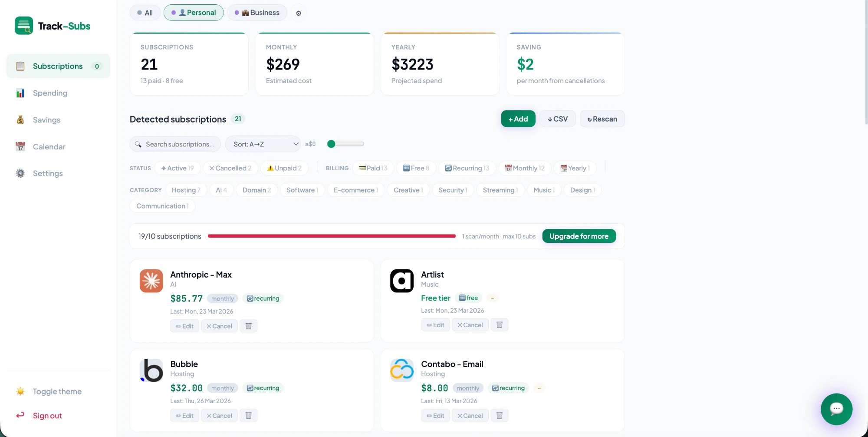Viewport: 868px width, 437px height.
Task: Filter billing by Paid
Action: click(x=373, y=168)
